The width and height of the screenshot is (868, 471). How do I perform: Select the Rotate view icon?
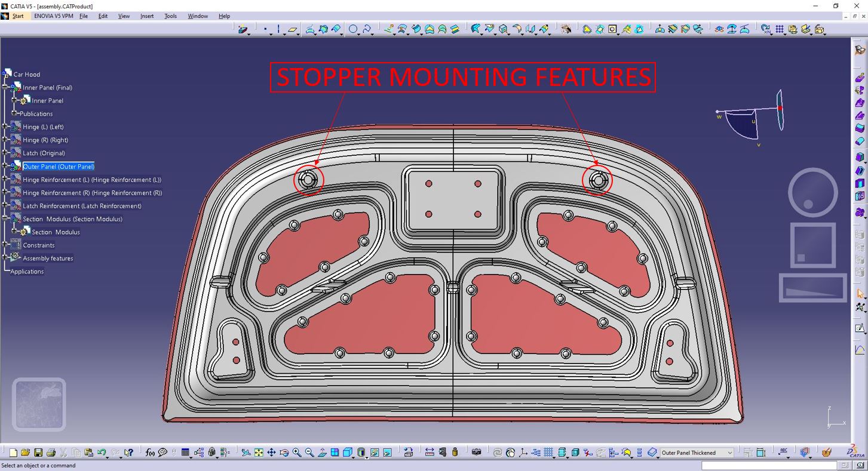click(x=284, y=452)
